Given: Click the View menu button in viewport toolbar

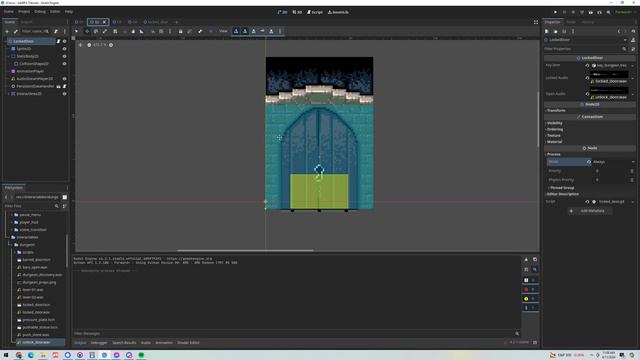Looking at the screenshot, I should coord(223,31).
